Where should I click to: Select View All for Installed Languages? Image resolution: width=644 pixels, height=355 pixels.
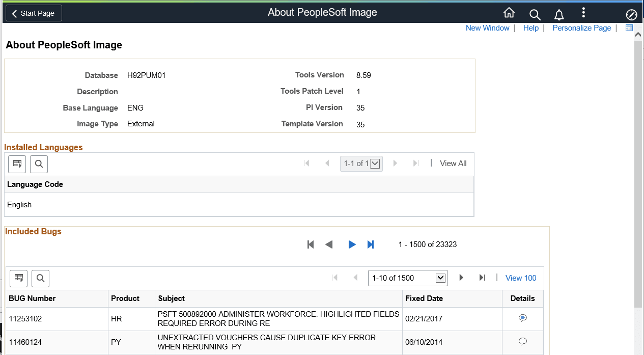453,163
